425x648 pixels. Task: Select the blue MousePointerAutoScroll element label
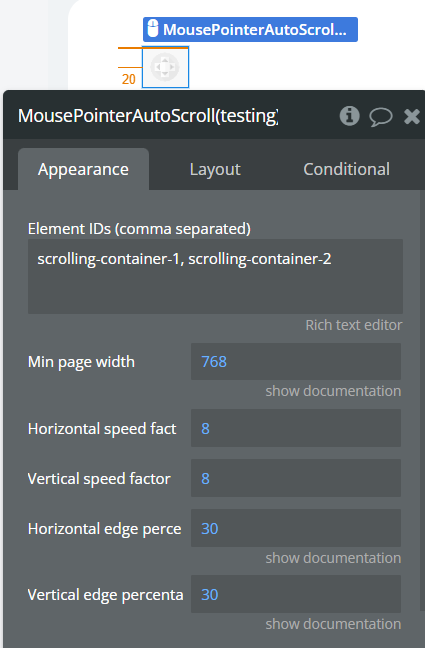pyautogui.click(x=250, y=29)
